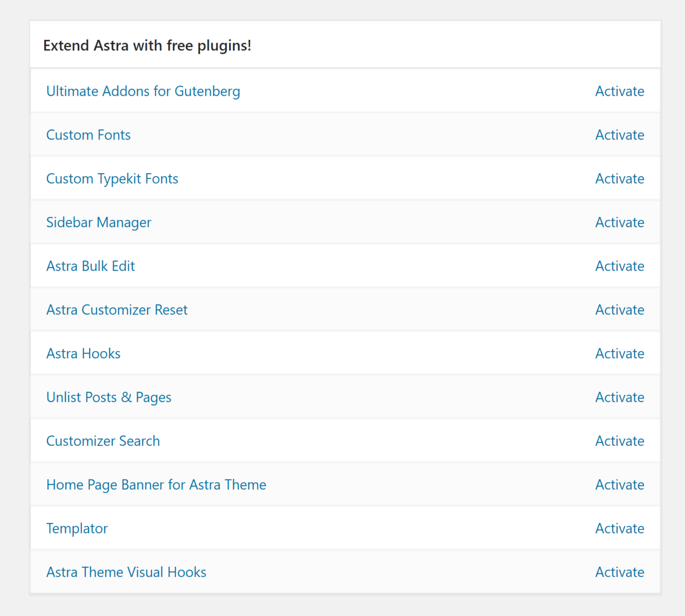
Task: Open the Ultimate Addons for Gutenberg plugin page
Action: point(143,91)
